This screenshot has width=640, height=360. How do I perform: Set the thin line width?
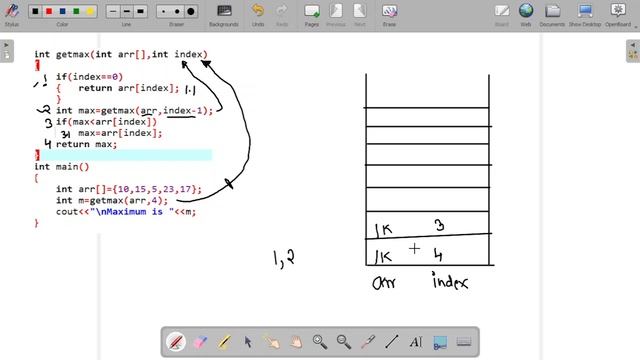[x=113, y=11]
